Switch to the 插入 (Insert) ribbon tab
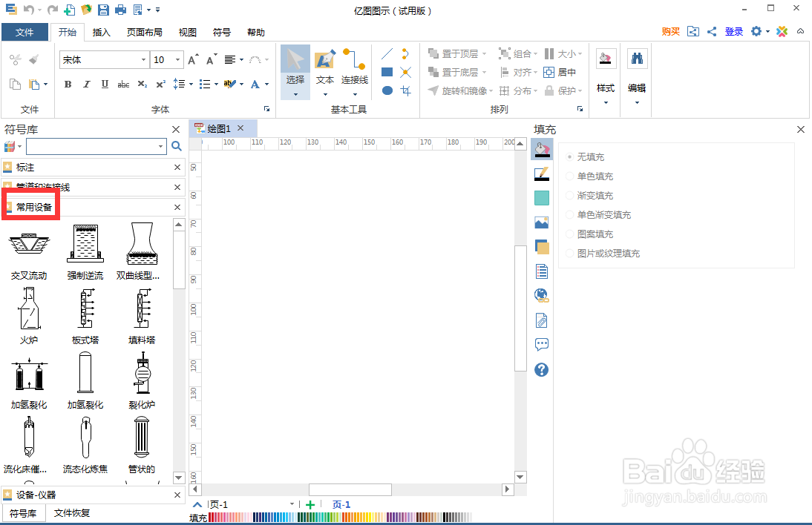 pos(101,32)
